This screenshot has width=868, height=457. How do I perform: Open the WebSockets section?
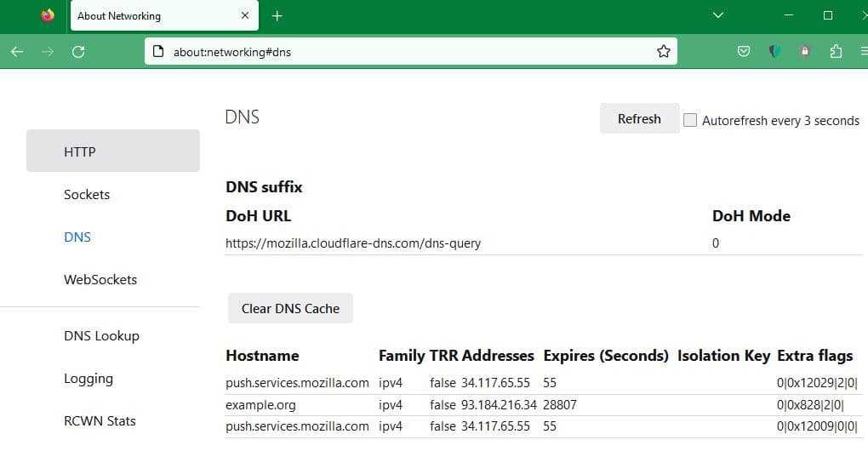(100, 279)
